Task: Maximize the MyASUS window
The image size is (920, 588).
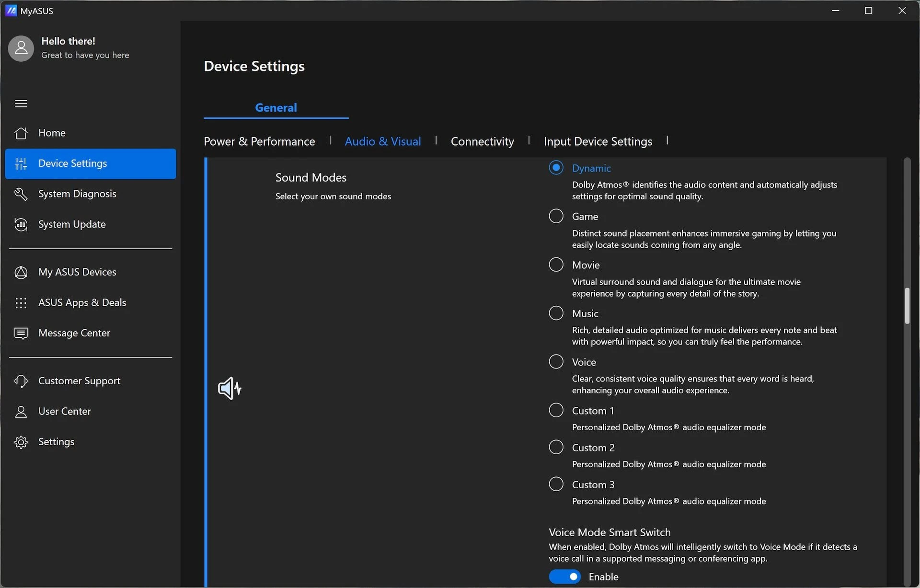Action: [868, 11]
